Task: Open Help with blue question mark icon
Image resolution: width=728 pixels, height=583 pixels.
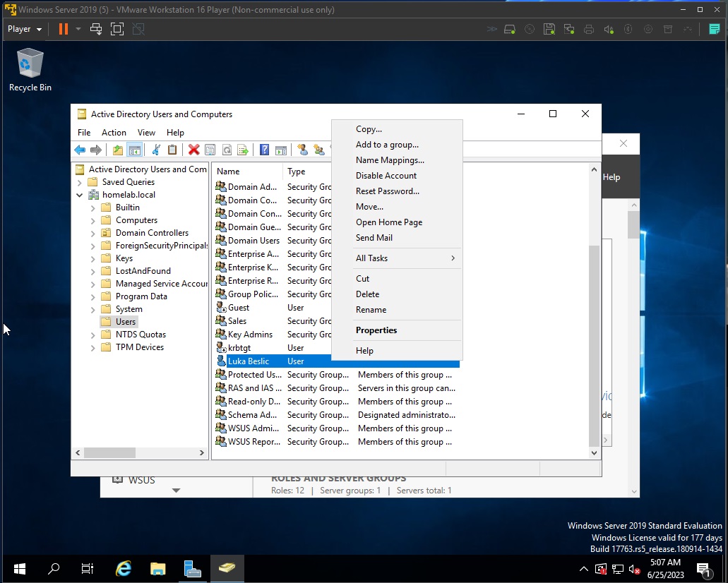Action: (264, 150)
